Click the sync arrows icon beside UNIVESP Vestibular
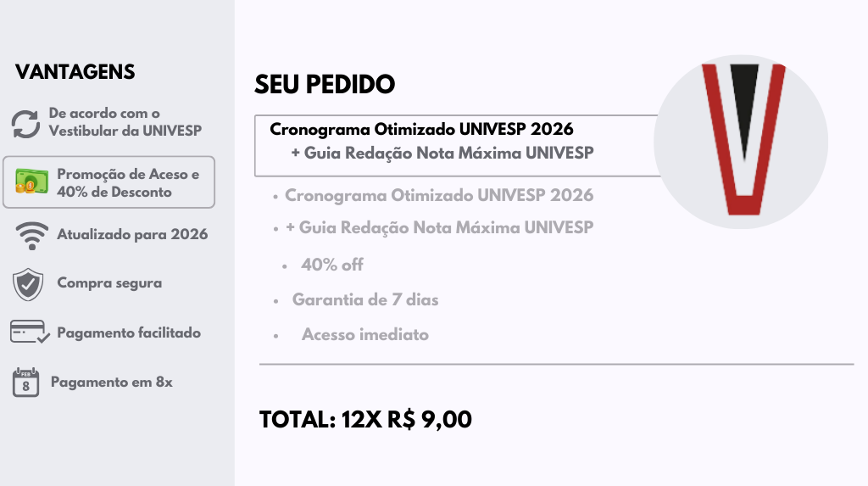868x486 pixels. [26, 123]
